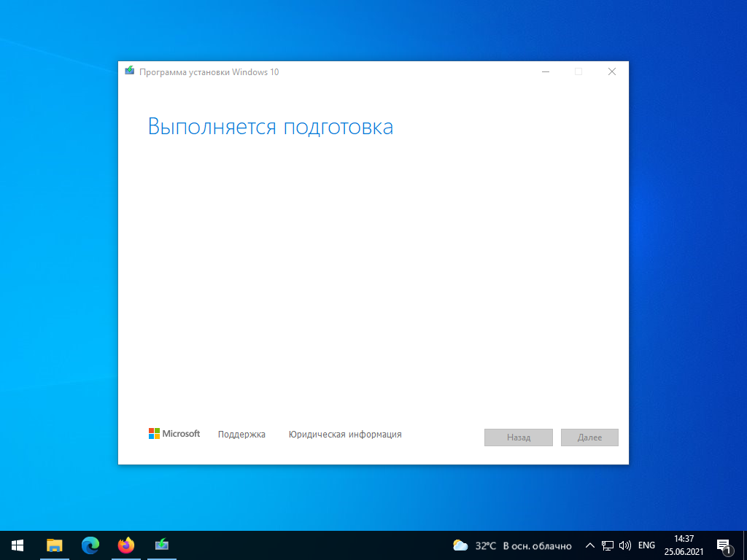The height and width of the screenshot is (560, 747).
Task: Open clock showing 14:37 25.06.2021
Action: [x=684, y=545]
